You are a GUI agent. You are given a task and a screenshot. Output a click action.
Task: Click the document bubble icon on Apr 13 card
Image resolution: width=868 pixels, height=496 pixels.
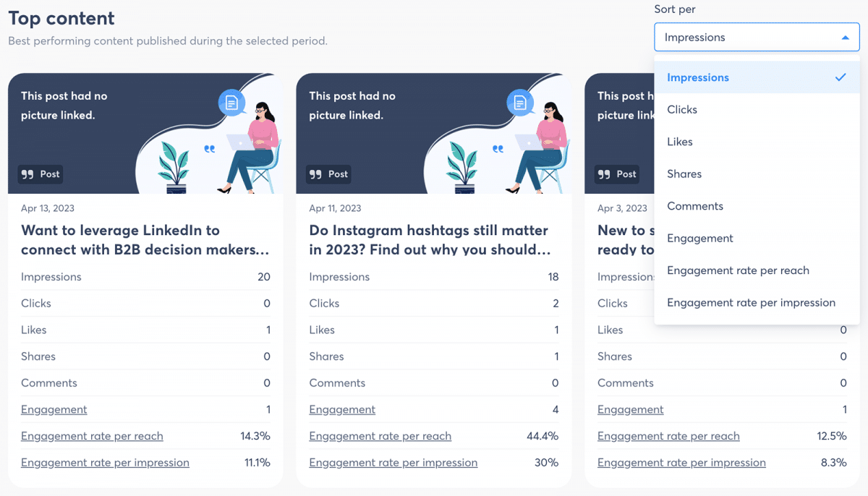click(232, 103)
